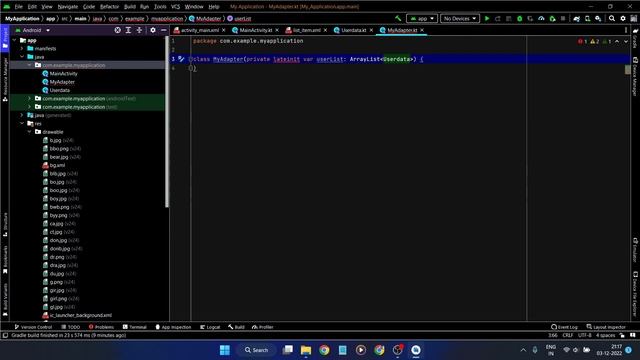
Task: Open IDE settings gear in main toolbar
Action: [x=623, y=18]
